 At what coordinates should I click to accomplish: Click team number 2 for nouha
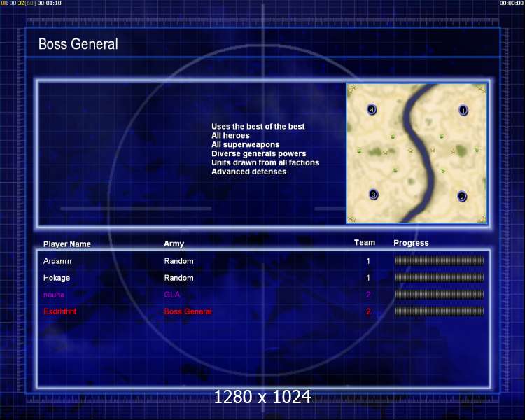click(x=368, y=295)
